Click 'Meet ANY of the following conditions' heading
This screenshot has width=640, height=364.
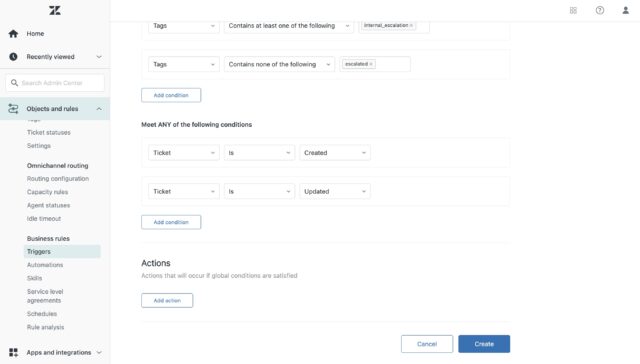pos(196,124)
